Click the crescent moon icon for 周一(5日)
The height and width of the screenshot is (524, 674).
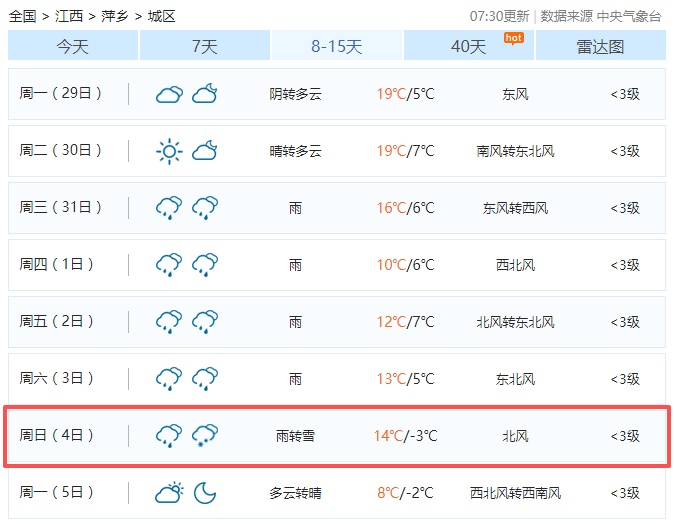[205, 493]
